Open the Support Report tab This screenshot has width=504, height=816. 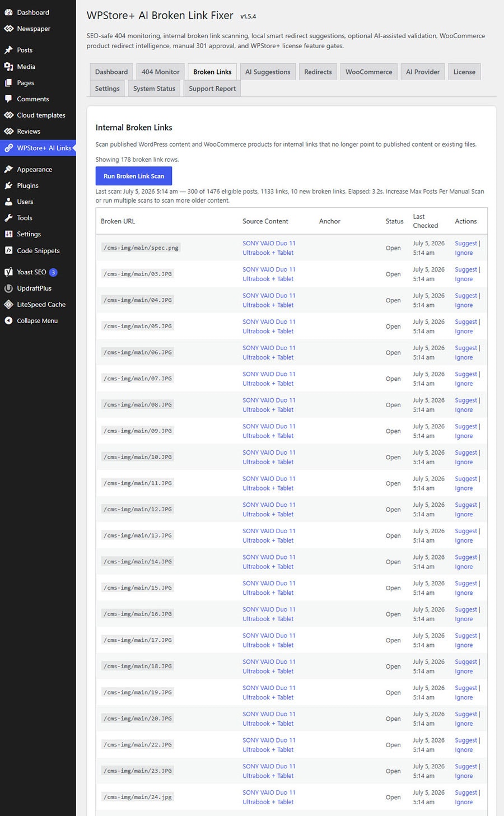pyautogui.click(x=212, y=88)
